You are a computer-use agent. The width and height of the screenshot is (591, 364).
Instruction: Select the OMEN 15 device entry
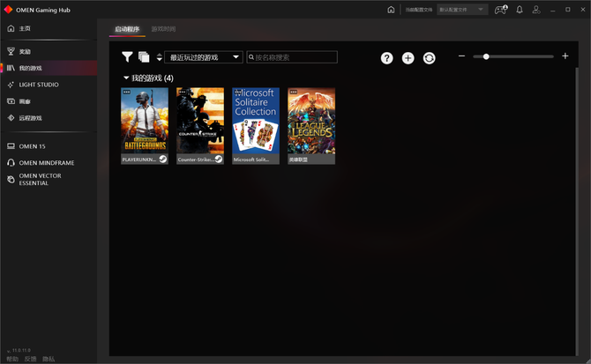(x=49, y=146)
